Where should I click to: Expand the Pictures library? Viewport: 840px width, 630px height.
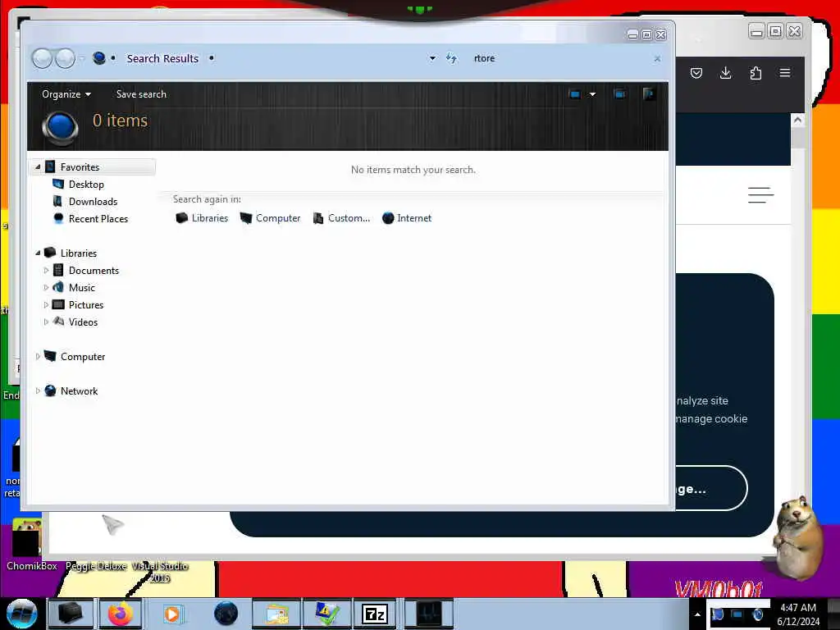[46, 305]
